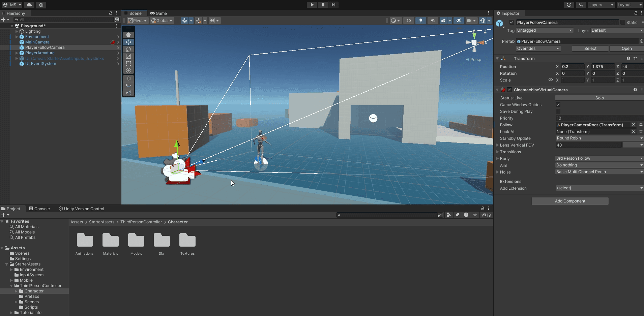Select the Move tool in the Scene toolbar

128,42
